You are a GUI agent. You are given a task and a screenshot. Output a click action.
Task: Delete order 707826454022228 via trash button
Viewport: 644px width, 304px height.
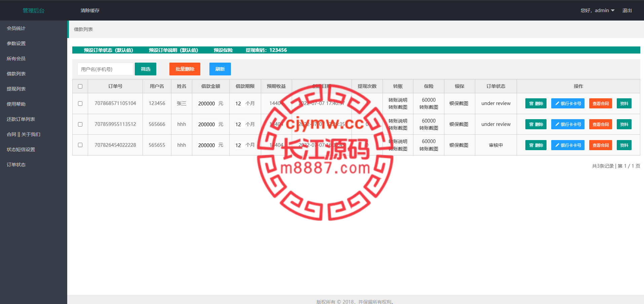coord(536,145)
